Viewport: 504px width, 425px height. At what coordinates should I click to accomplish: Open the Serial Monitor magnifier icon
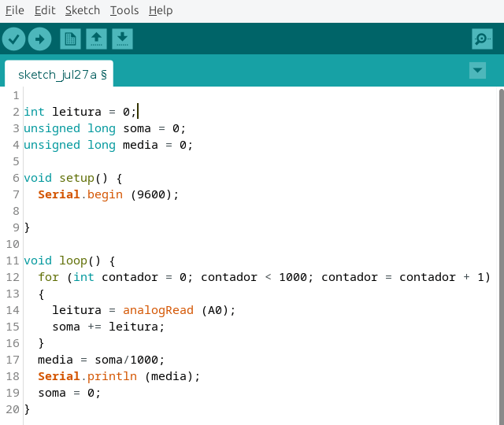pyautogui.click(x=482, y=39)
